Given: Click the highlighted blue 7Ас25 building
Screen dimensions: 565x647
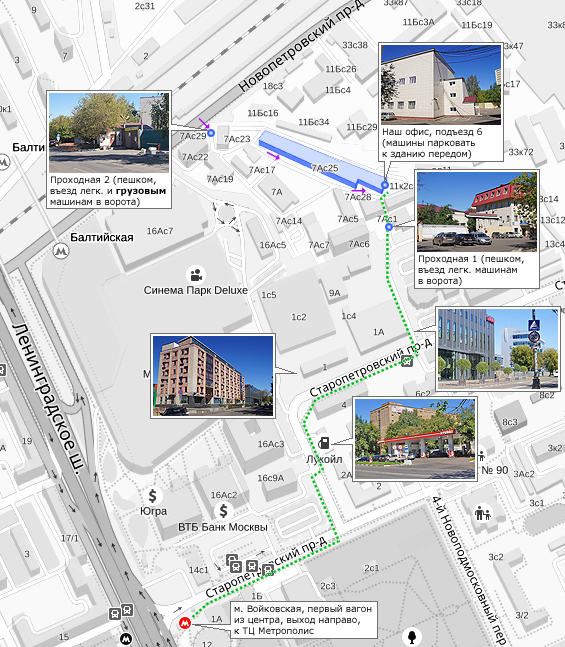Looking at the screenshot, I should click(322, 162).
